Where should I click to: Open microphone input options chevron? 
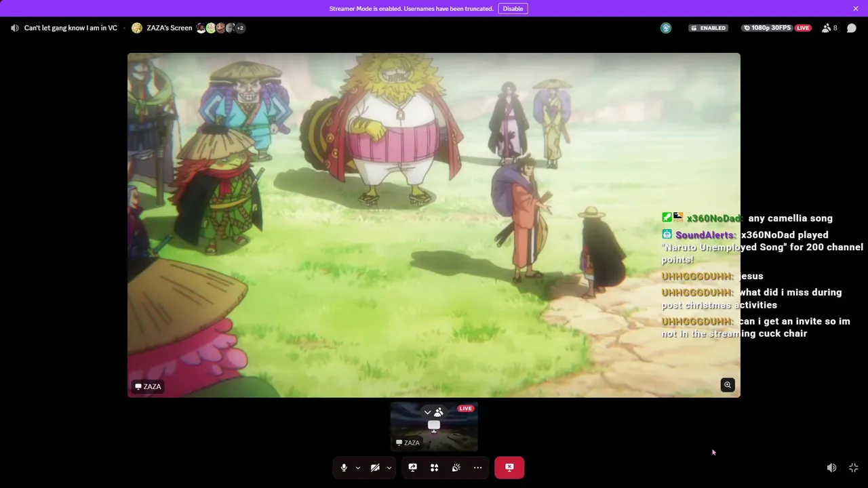click(358, 468)
